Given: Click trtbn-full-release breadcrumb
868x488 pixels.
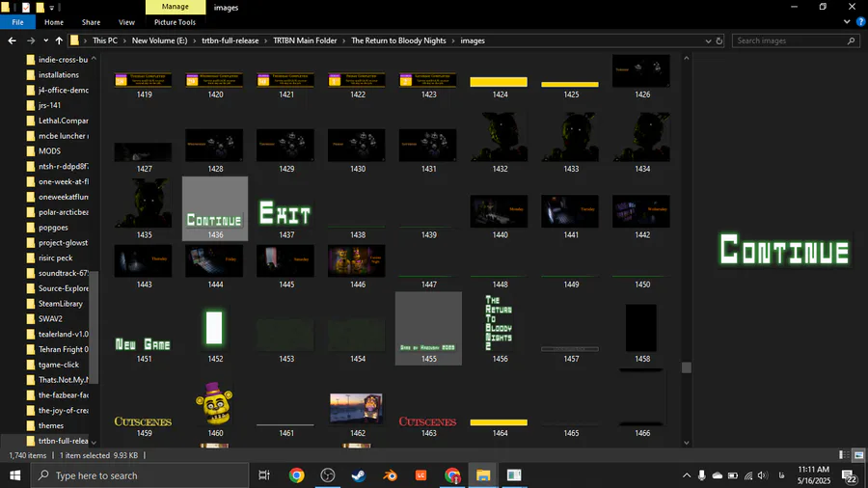Looking at the screenshot, I should coord(230,41).
